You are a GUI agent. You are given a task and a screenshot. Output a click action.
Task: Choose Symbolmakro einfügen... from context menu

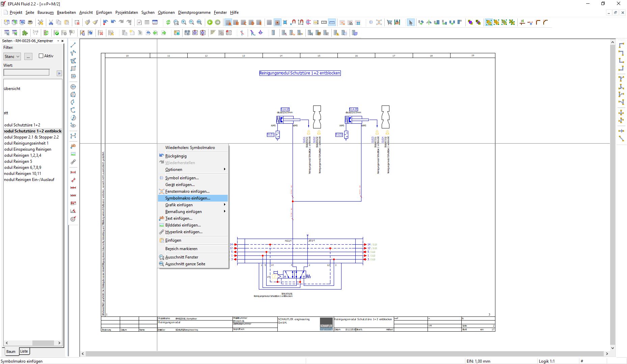pos(193,198)
